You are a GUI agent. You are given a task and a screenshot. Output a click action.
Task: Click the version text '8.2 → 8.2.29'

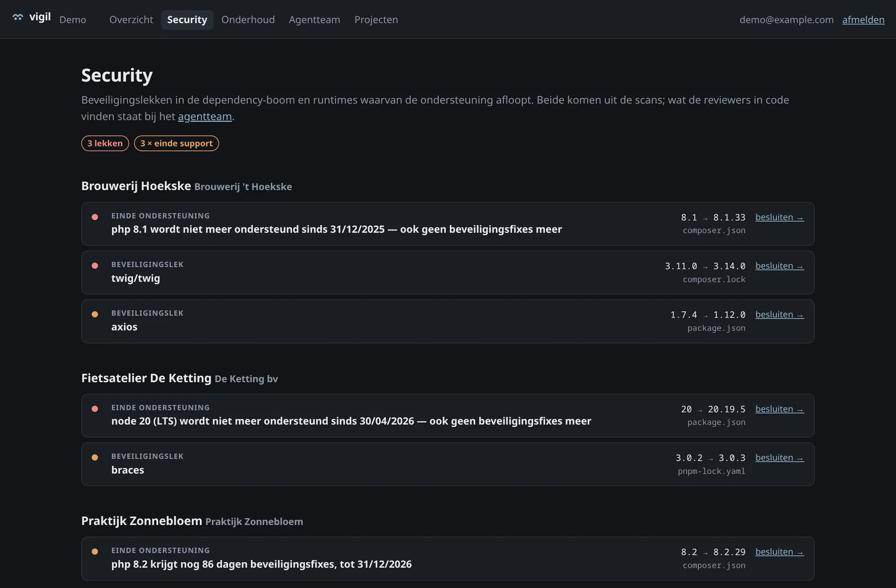tap(713, 552)
